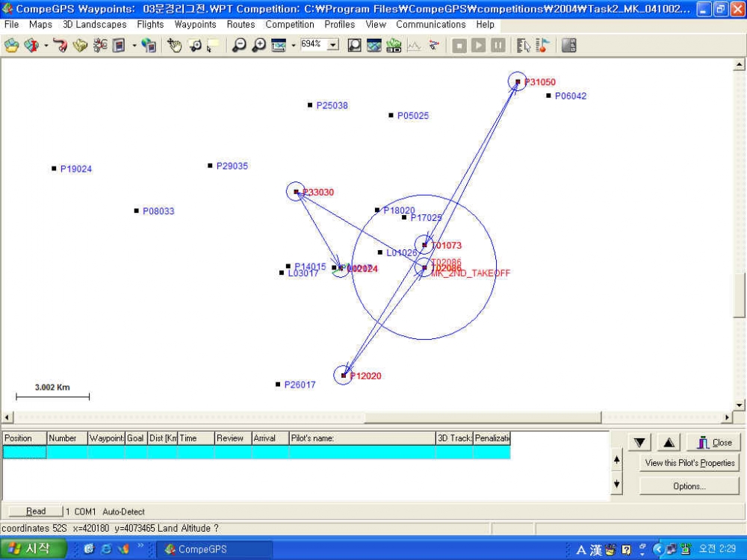Image resolution: width=747 pixels, height=560 pixels.
Task: Open the Routes menu
Action: coord(241,25)
